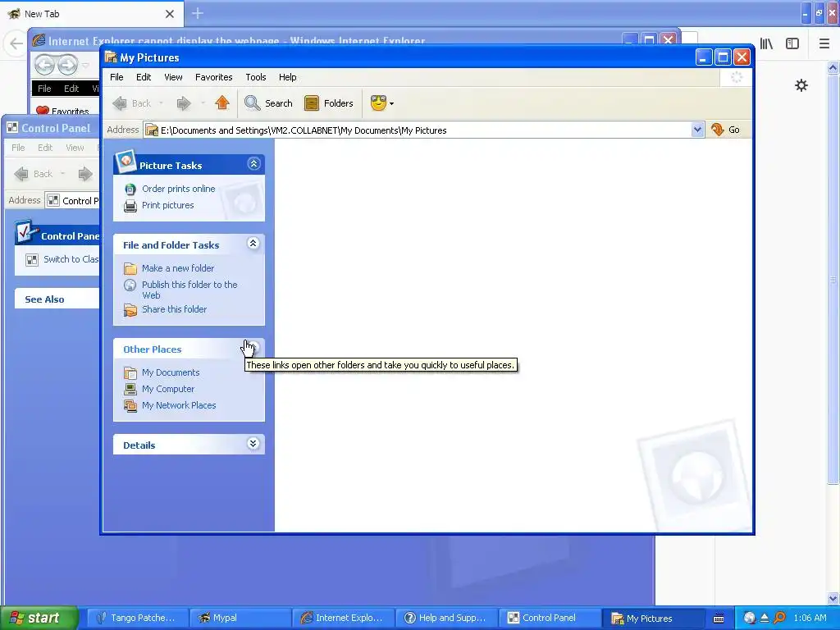Screen dimensions: 840x630
Task: Click the My Network Places icon
Action: coord(130,405)
